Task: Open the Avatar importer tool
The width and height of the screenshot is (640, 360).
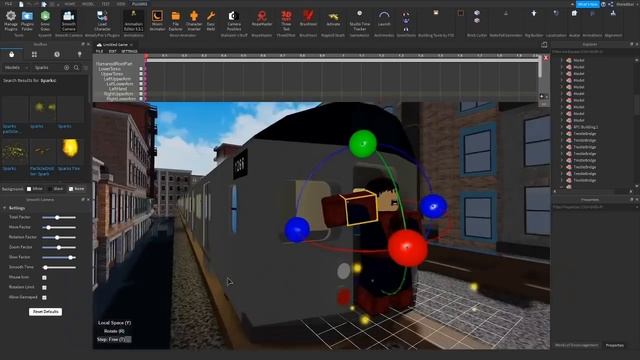Action: point(574,13)
